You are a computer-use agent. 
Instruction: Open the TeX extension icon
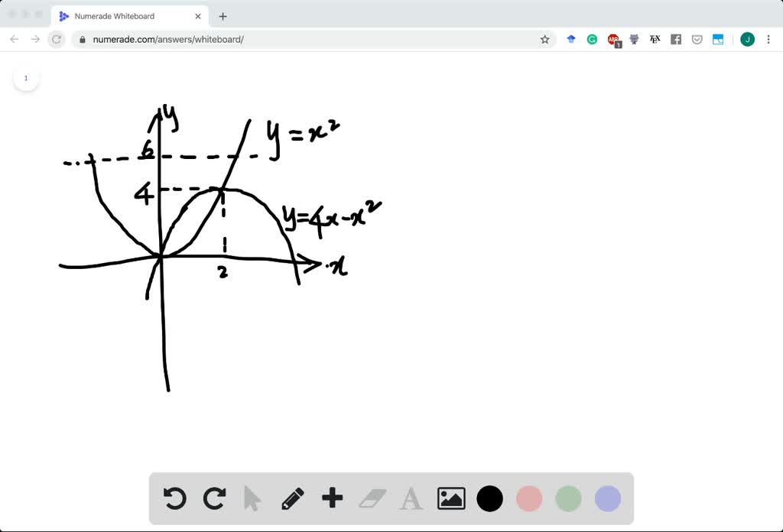(x=655, y=39)
